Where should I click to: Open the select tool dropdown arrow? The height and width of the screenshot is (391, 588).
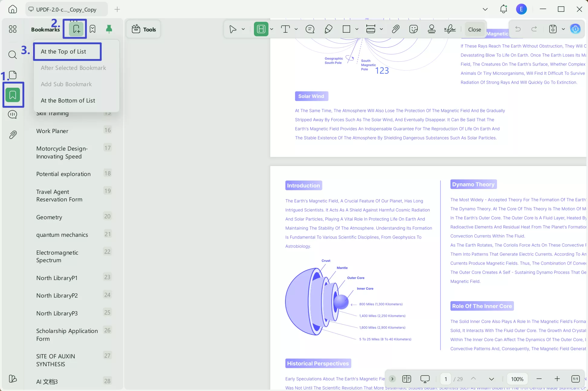pos(243,29)
